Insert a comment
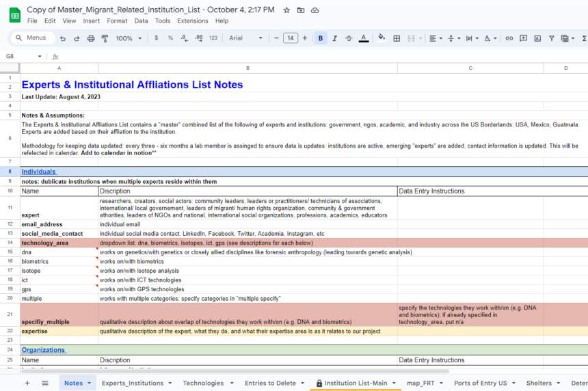 tap(523, 38)
